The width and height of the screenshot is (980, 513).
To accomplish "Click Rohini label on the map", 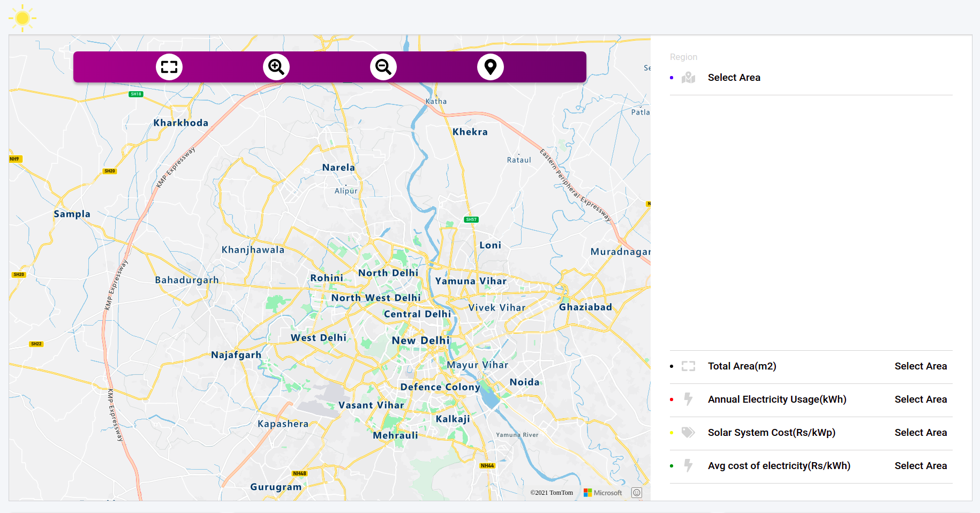I will [x=327, y=278].
